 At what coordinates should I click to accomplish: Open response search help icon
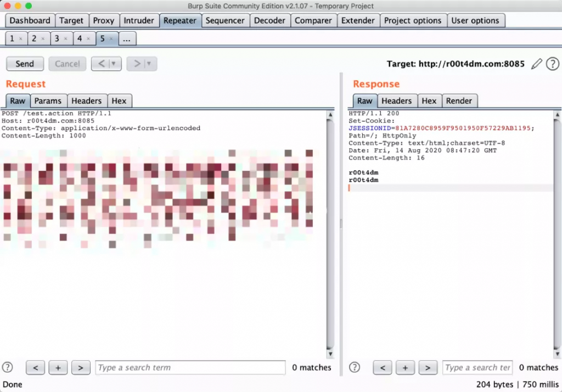[355, 367]
